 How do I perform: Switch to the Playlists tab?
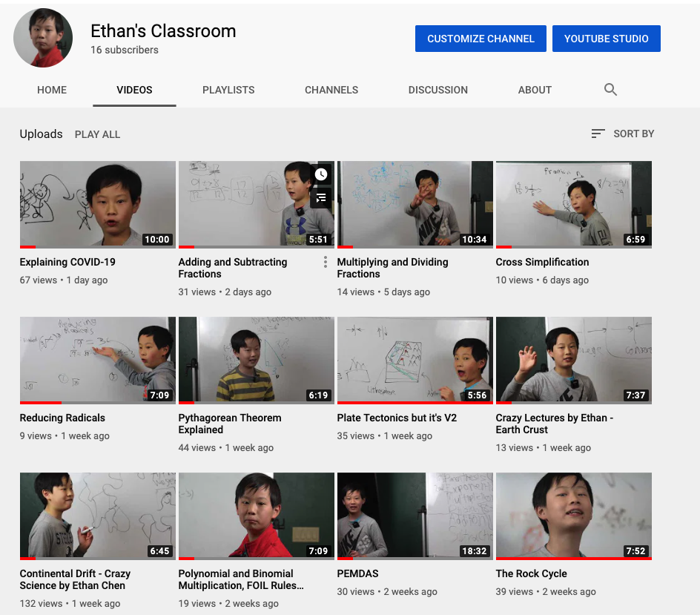coord(228,90)
